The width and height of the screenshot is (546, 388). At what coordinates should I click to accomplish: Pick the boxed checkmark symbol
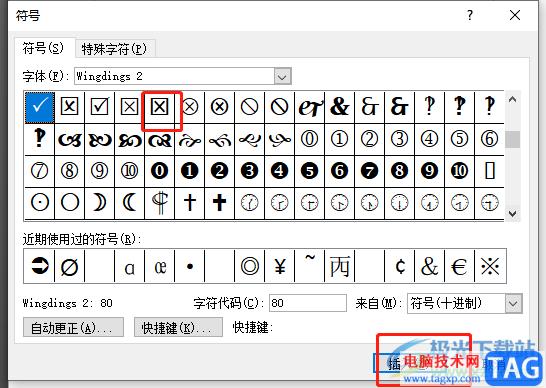coord(100,107)
